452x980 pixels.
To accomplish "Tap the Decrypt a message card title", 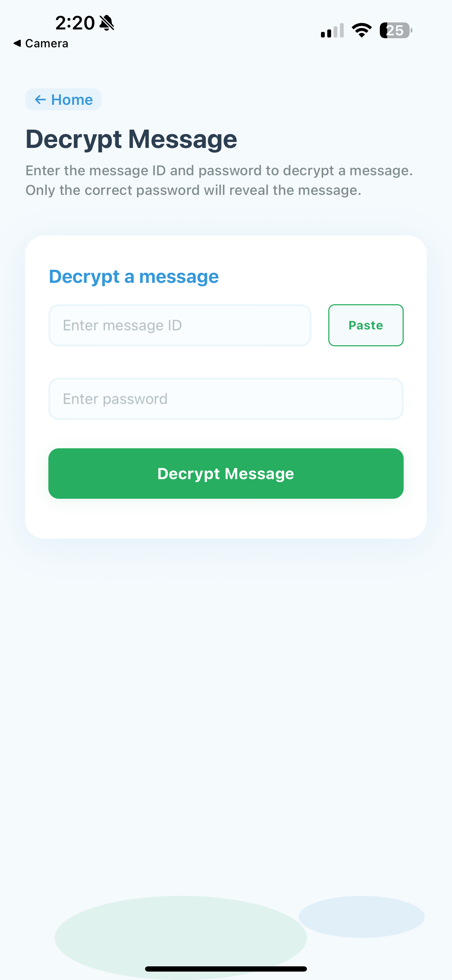I will 134,277.
